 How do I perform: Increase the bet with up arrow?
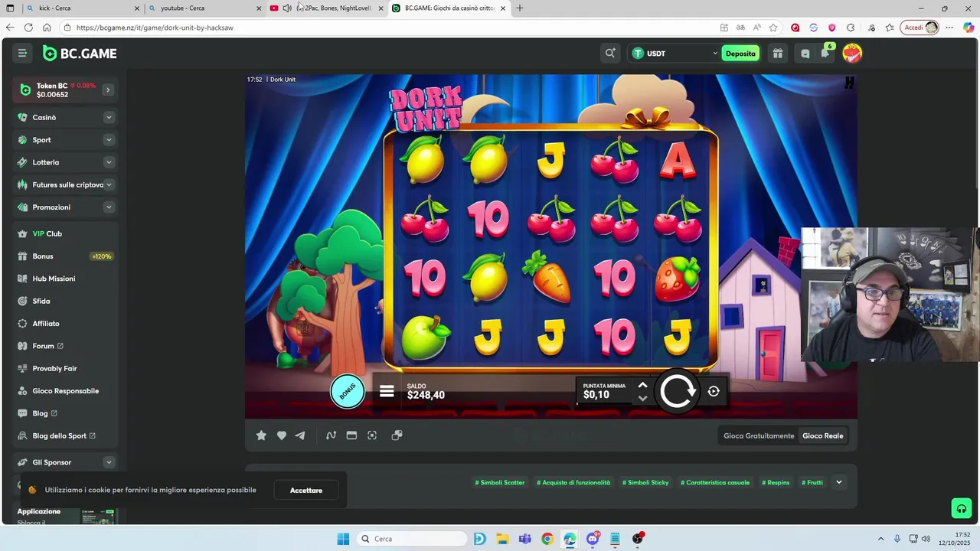[642, 386]
